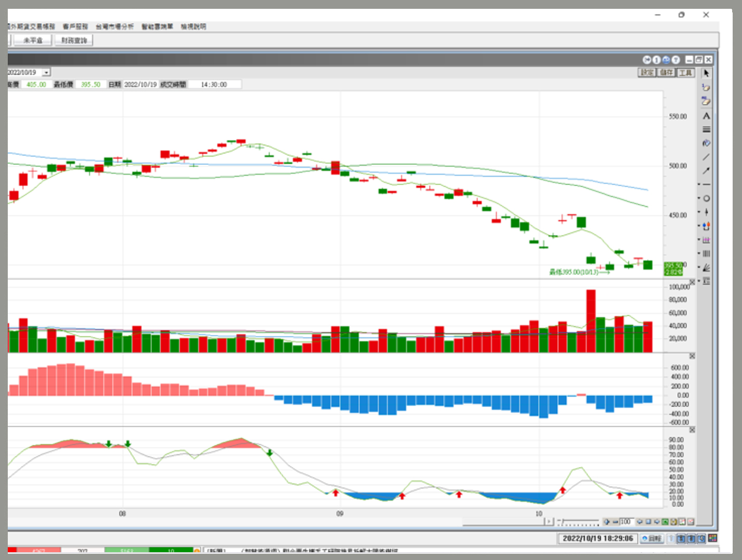742x560 pixels.
Task: Select the vertical marker tool
Action: (x=707, y=212)
